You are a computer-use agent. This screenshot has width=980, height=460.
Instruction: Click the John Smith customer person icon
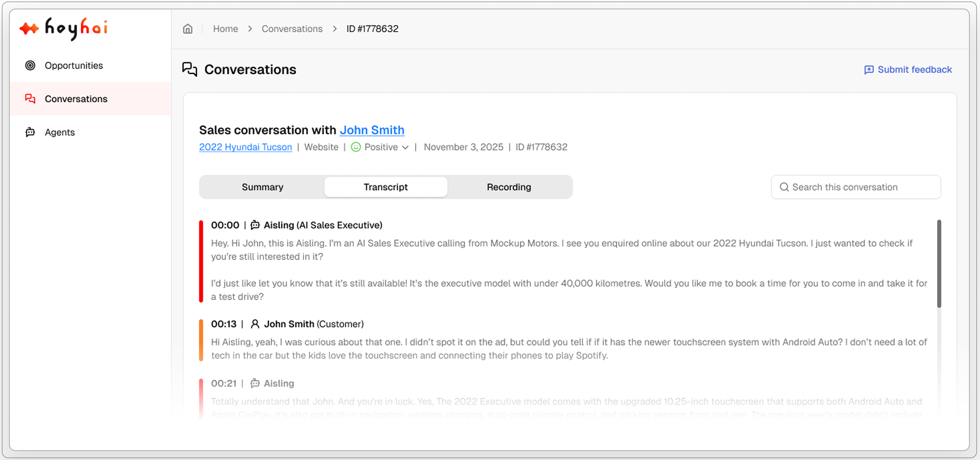tap(255, 324)
